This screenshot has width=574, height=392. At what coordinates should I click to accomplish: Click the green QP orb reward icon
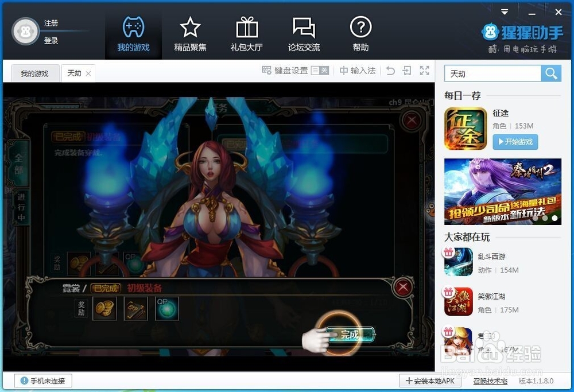[x=167, y=309]
